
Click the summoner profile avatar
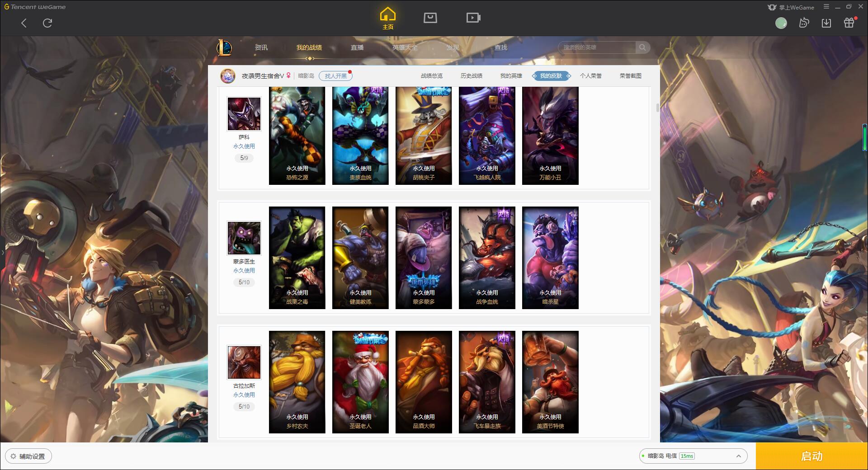228,76
